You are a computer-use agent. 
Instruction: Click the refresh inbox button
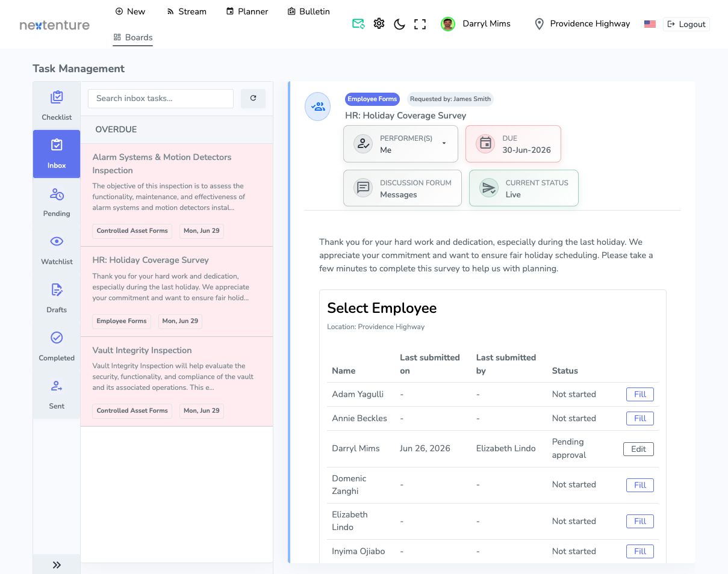(253, 98)
